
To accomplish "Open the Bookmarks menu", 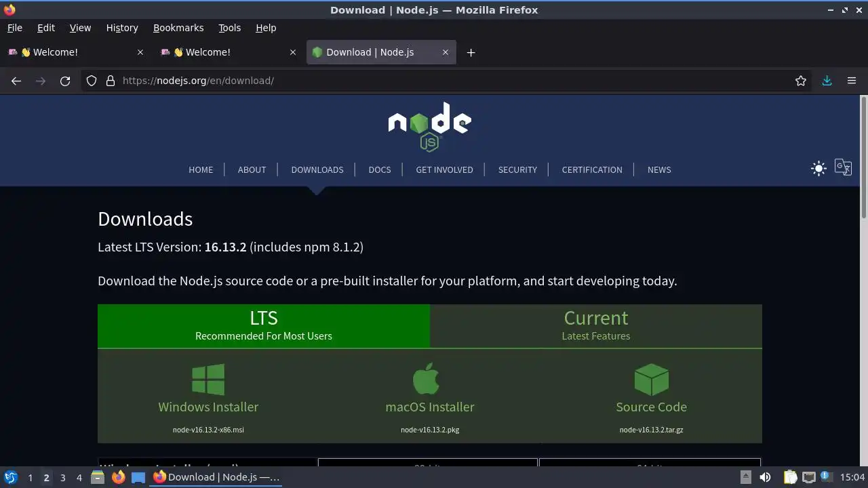I will pos(178,28).
